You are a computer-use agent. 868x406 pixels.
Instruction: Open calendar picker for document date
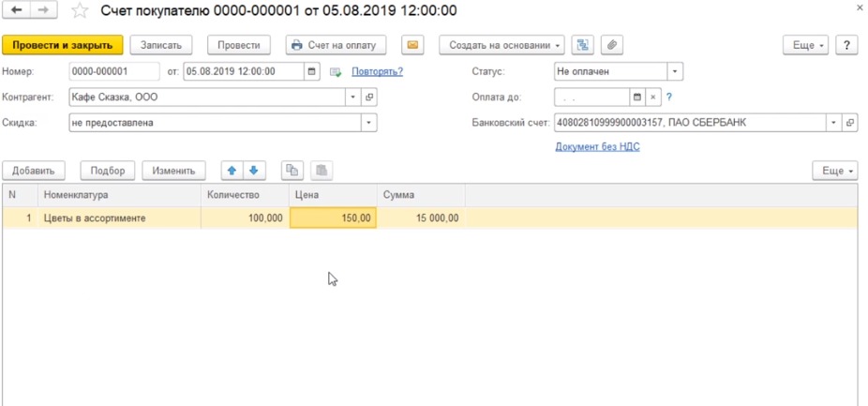point(312,71)
